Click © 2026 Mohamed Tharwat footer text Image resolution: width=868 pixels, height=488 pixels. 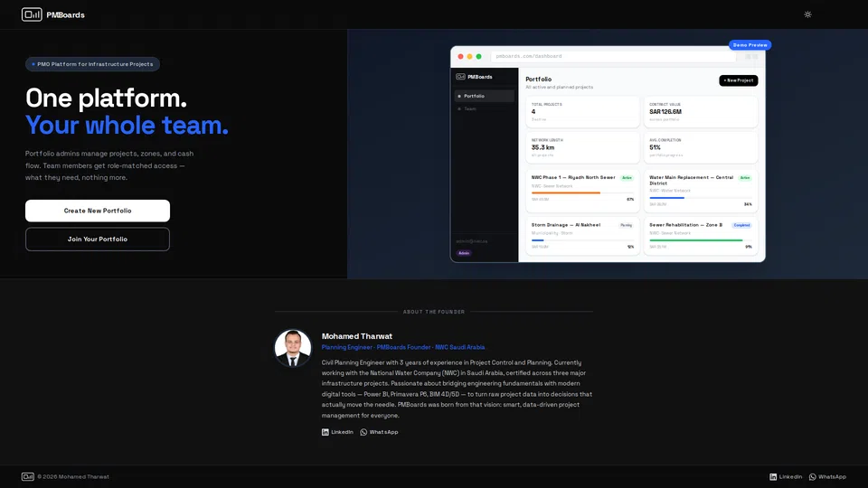point(73,477)
